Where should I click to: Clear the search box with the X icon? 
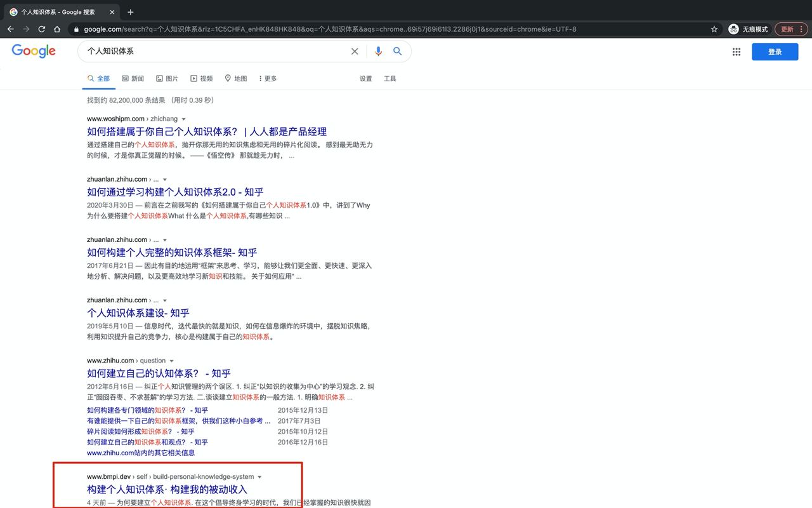point(355,51)
